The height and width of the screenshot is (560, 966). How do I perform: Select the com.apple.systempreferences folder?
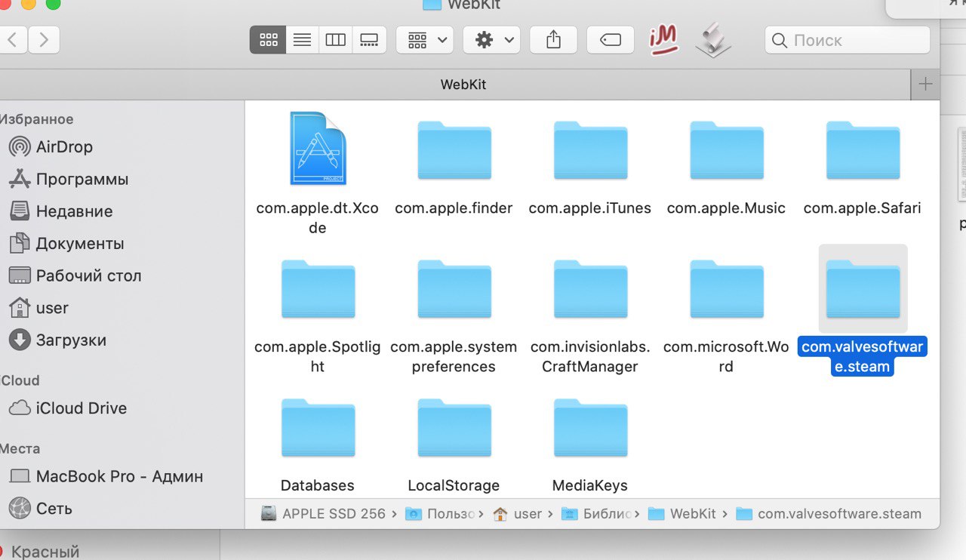coord(454,289)
